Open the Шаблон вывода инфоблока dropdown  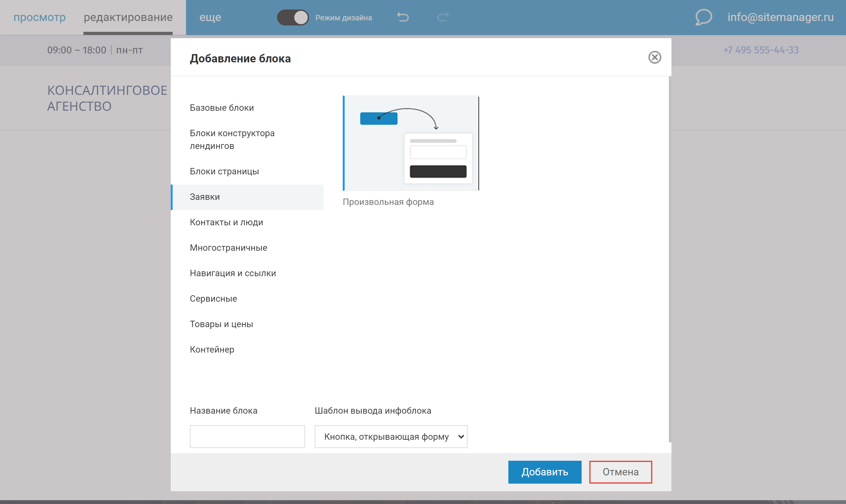pyautogui.click(x=391, y=437)
